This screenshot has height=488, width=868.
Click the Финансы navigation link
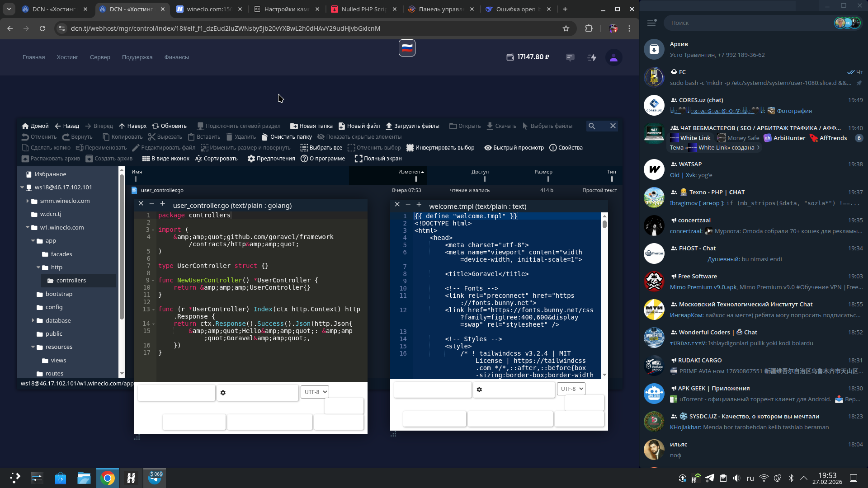176,57
